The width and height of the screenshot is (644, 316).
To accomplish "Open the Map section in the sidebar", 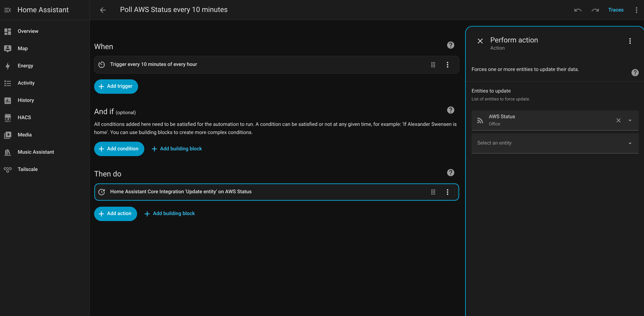I will pos(23,48).
